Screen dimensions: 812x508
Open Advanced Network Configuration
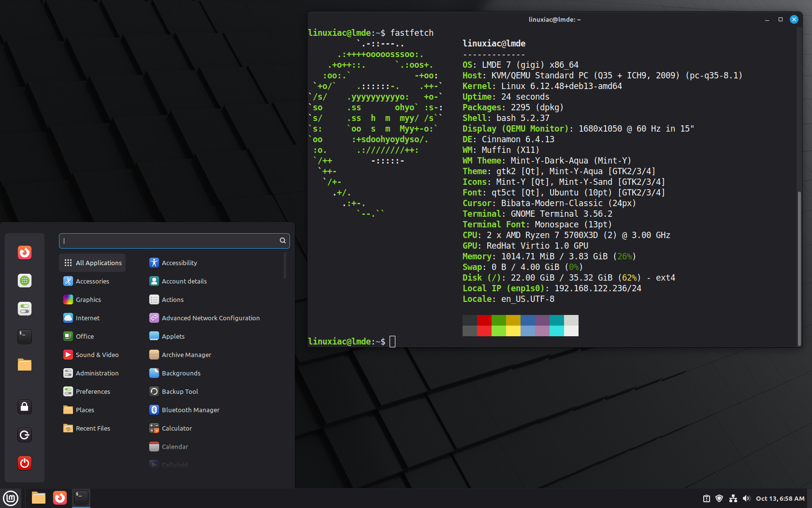pos(210,318)
